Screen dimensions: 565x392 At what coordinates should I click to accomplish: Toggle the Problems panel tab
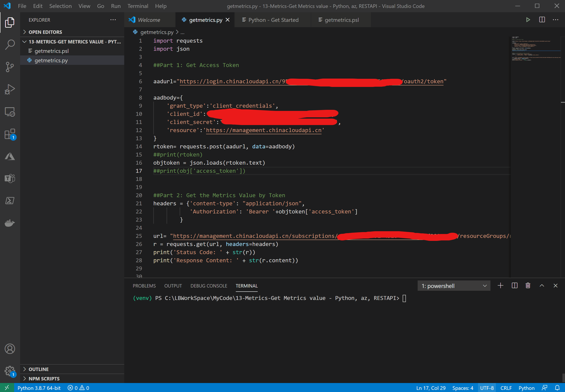(x=145, y=286)
